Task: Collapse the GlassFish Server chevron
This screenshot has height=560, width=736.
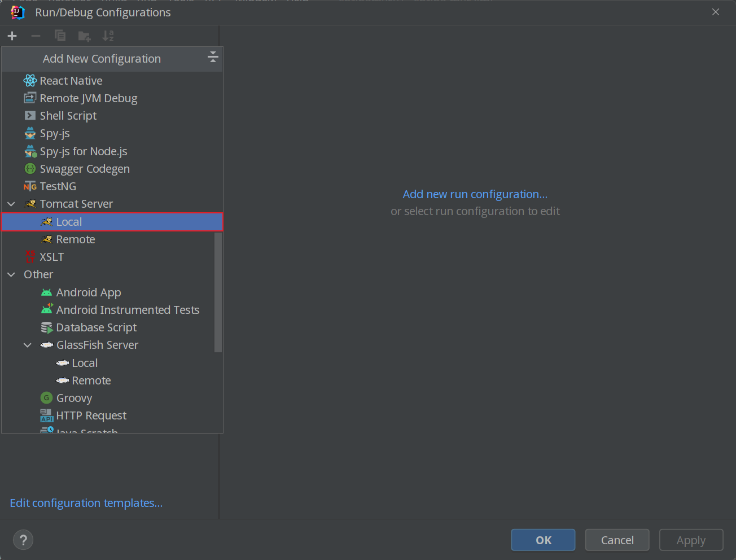Action: 27,345
